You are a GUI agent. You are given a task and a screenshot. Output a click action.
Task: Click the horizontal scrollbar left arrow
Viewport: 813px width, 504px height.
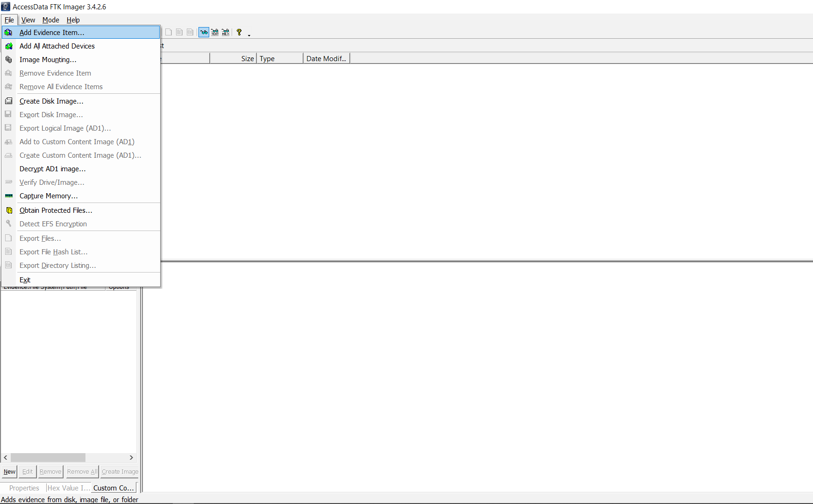[x=6, y=457]
